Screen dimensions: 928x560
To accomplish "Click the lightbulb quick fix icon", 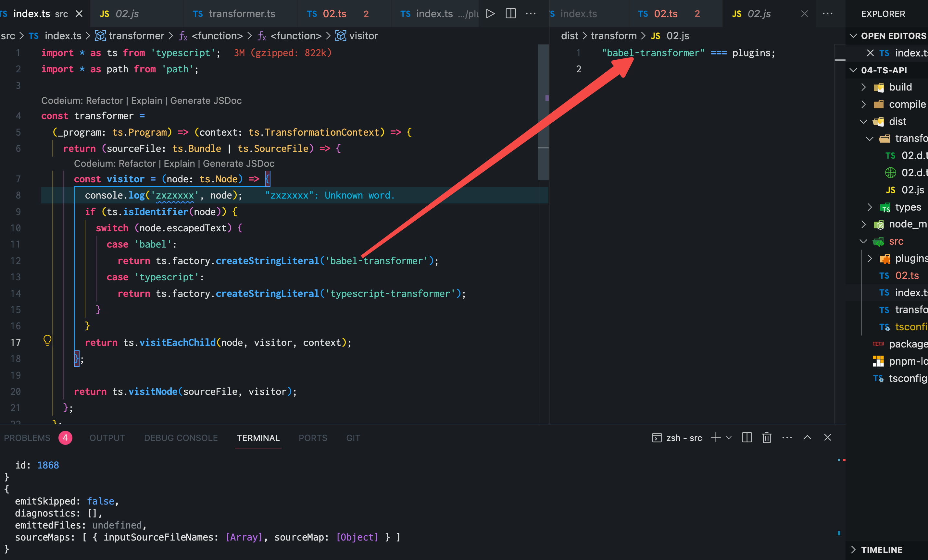I will [47, 341].
